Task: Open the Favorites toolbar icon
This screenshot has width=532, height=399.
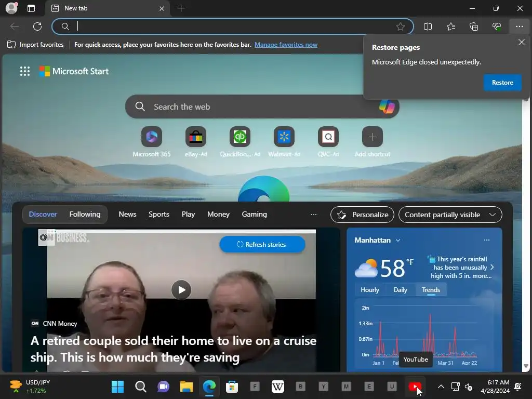Action: pyautogui.click(x=451, y=26)
